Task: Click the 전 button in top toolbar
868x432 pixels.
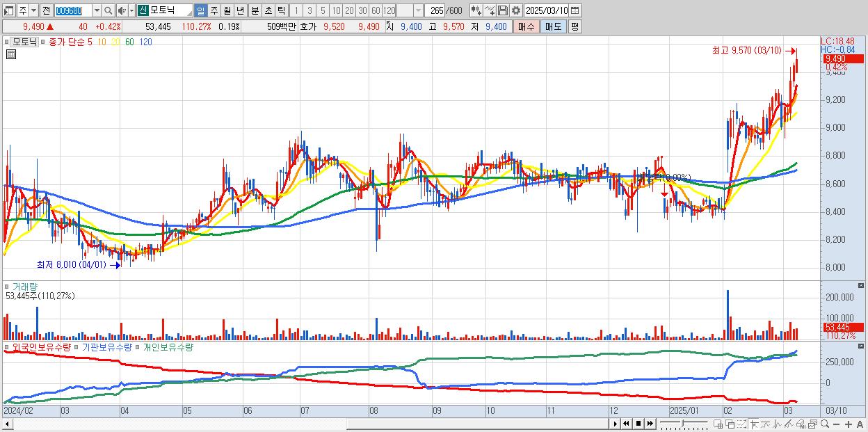Action: click(46, 10)
